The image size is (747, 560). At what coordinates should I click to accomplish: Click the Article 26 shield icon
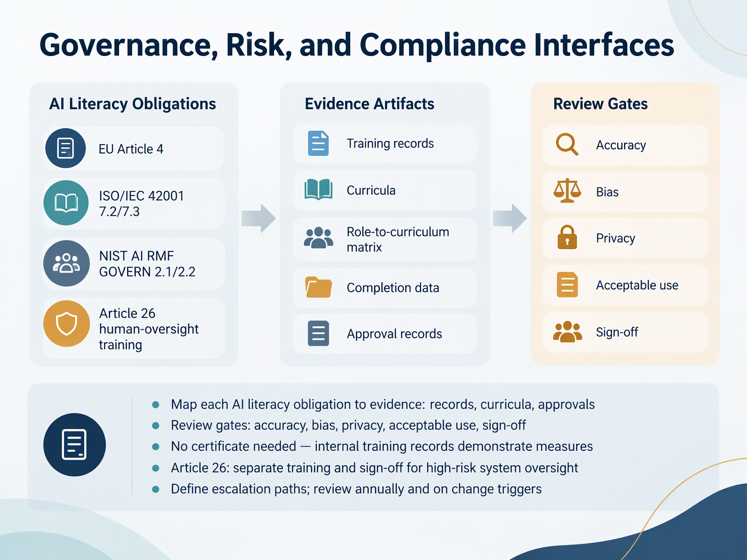(x=66, y=323)
